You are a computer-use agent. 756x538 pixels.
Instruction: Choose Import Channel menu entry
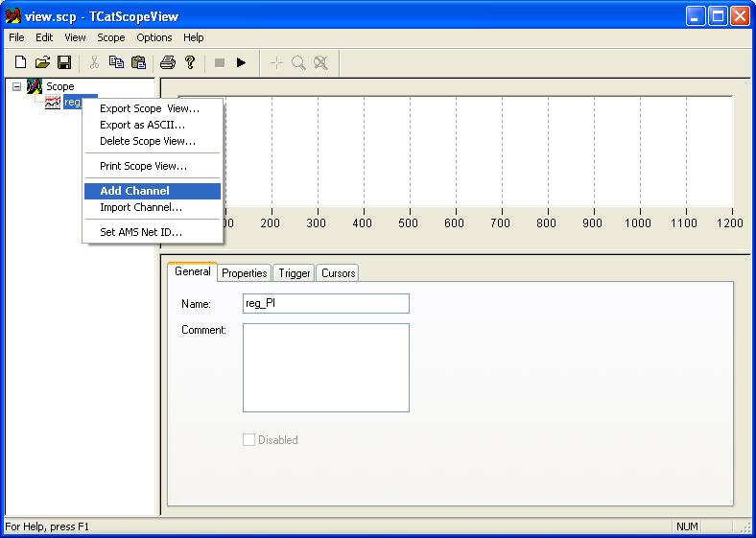click(153, 207)
